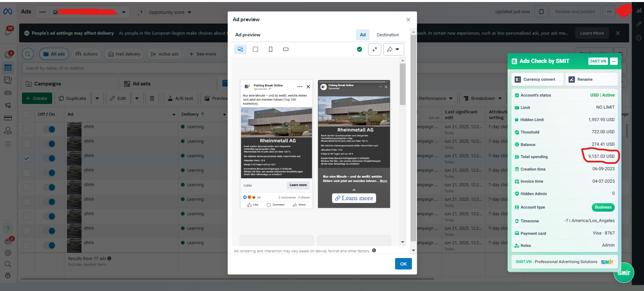The image size is (644, 291).
Task: Uncheck the checked ad row checkbox
Action: (x=27, y=158)
